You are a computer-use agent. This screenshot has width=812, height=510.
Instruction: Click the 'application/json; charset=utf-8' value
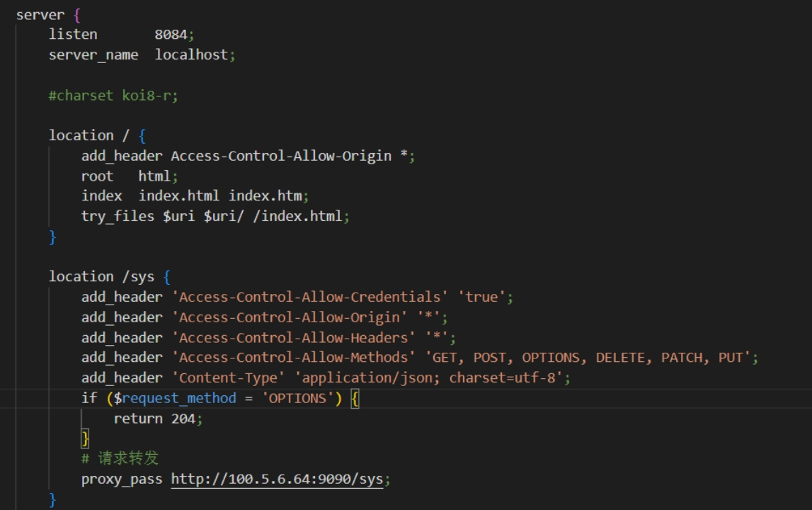click(x=429, y=378)
